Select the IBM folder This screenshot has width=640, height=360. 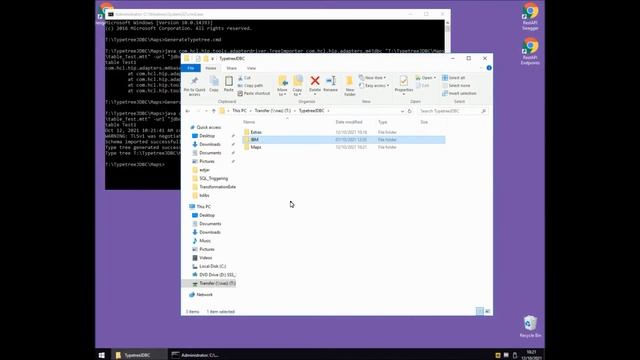pyautogui.click(x=344, y=140)
